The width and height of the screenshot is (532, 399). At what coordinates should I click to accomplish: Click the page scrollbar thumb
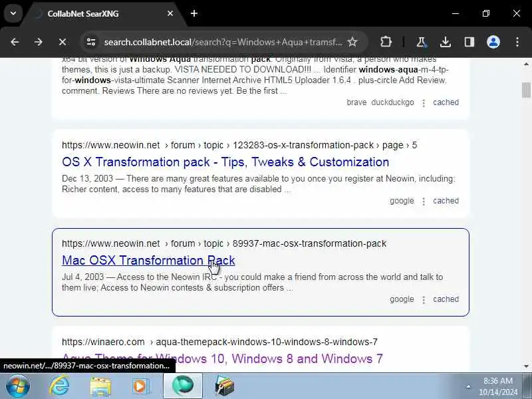pyautogui.click(x=526, y=90)
